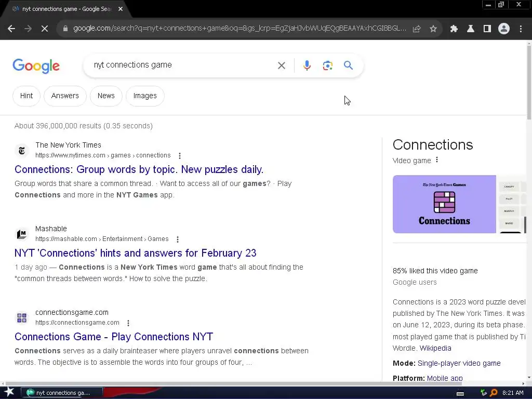Image resolution: width=532 pixels, height=399 pixels.
Task: View site information padlock icon
Action: (x=65, y=29)
